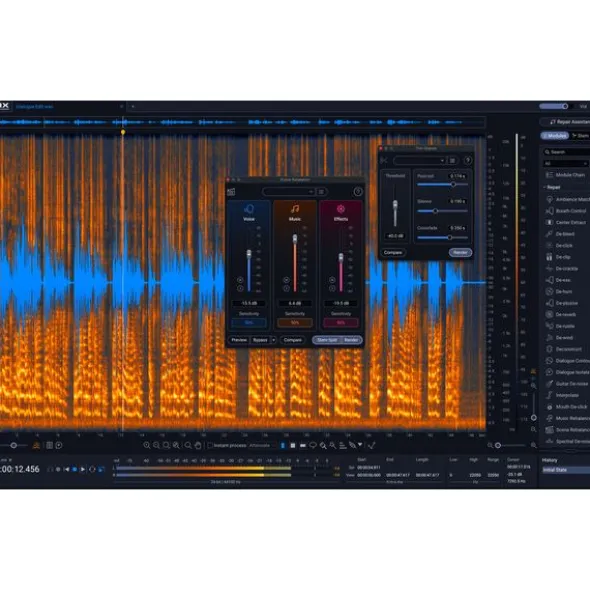Open the De-bleed module
This screenshot has width=590, height=591.
tap(560, 234)
